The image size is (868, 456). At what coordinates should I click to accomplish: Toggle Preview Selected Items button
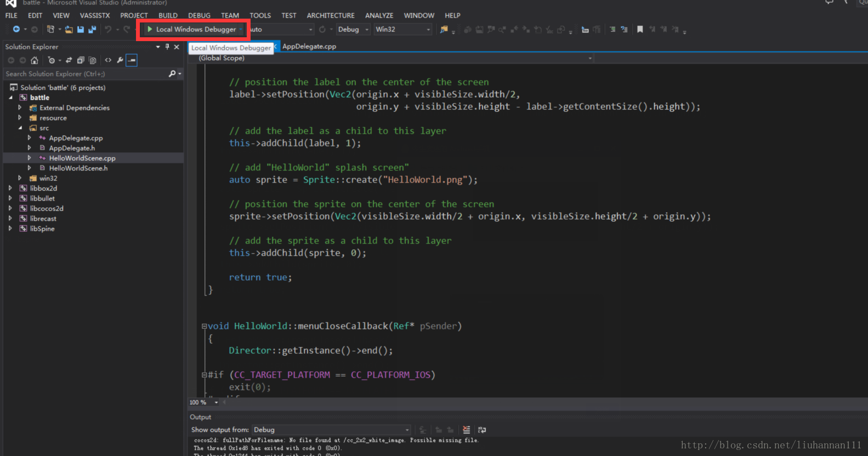pyautogui.click(x=132, y=60)
